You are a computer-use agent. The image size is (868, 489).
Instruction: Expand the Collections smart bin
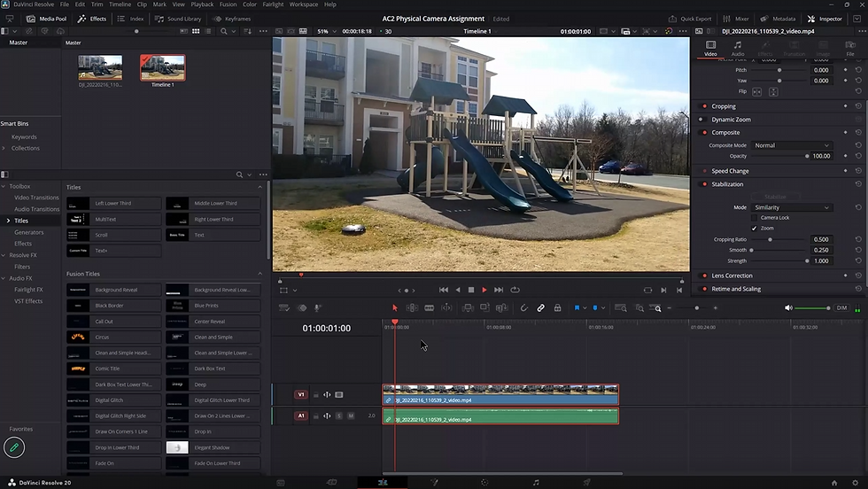click(x=4, y=149)
